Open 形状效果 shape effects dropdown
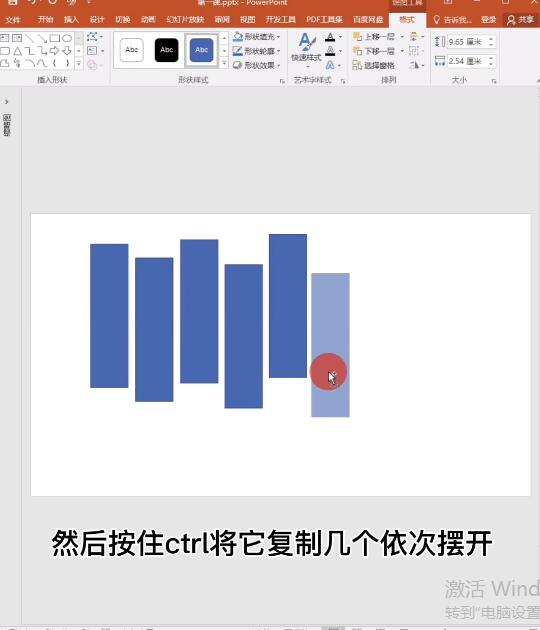Image resolution: width=540 pixels, height=630 pixels. pyautogui.click(x=256, y=65)
